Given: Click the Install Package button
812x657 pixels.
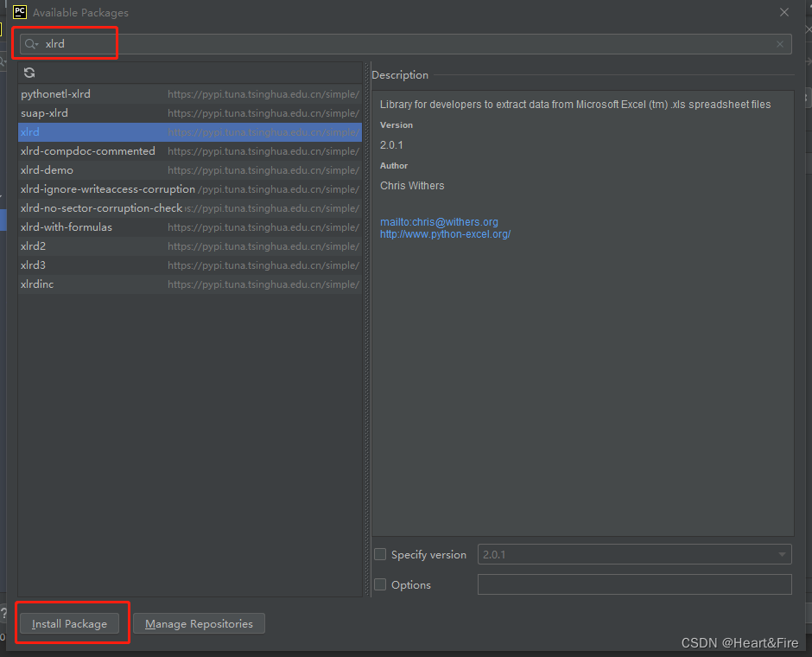Looking at the screenshot, I should [x=69, y=623].
